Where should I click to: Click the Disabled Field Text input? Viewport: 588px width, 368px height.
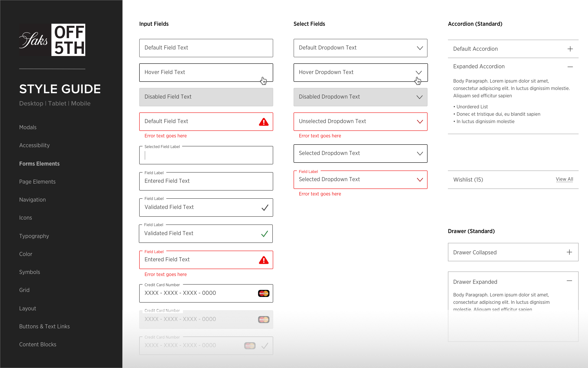206,97
